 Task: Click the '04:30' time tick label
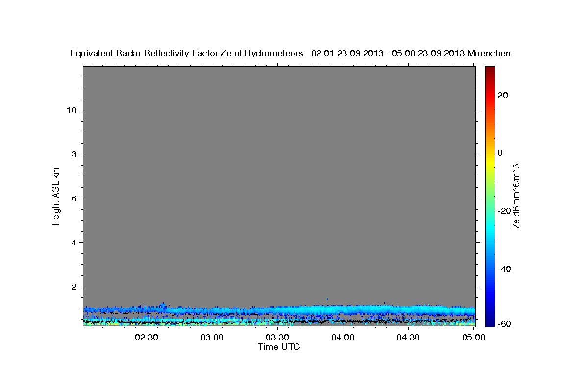(408, 337)
